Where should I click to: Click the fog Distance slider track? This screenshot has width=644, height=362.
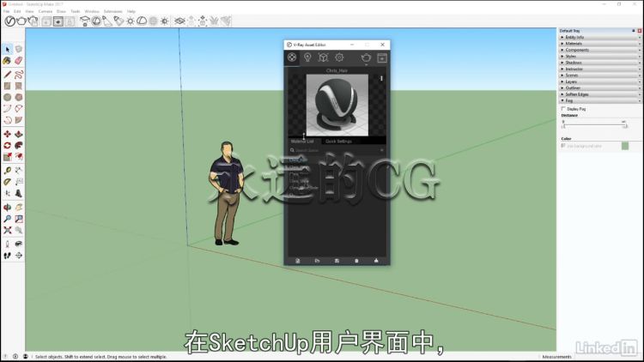coord(594,124)
